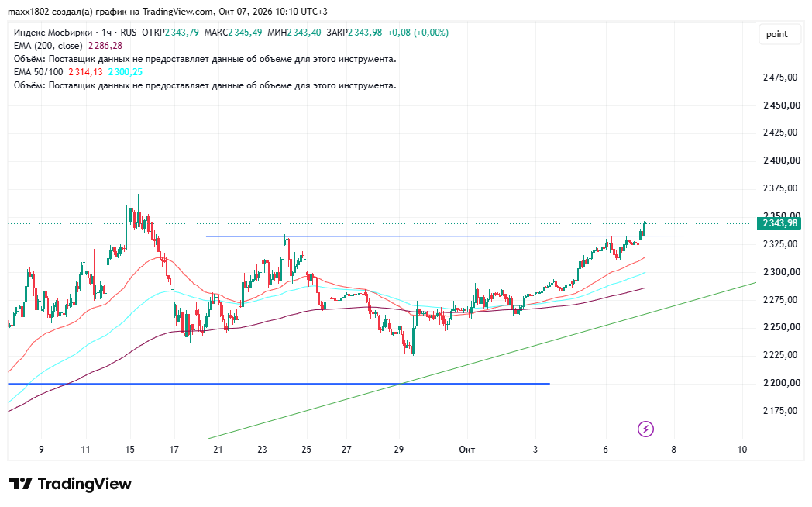Click the date label 23 on time axis
Viewport: 812px width, 507px height.
click(262, 450)
